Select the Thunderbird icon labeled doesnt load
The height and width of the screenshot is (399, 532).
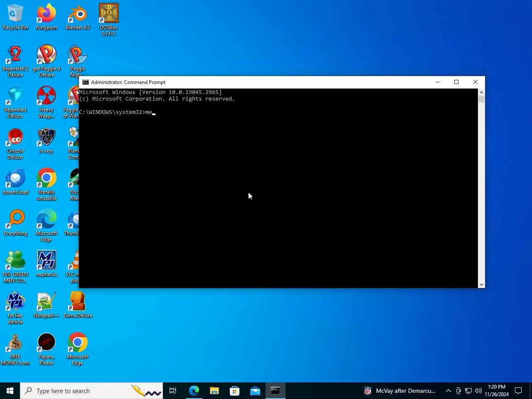tap(15, 182)
